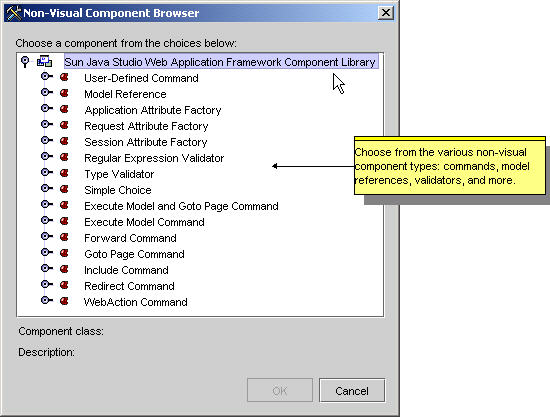
Task: Expand the Execute Model and Goto Page Command handle
Action: [47, 204]
